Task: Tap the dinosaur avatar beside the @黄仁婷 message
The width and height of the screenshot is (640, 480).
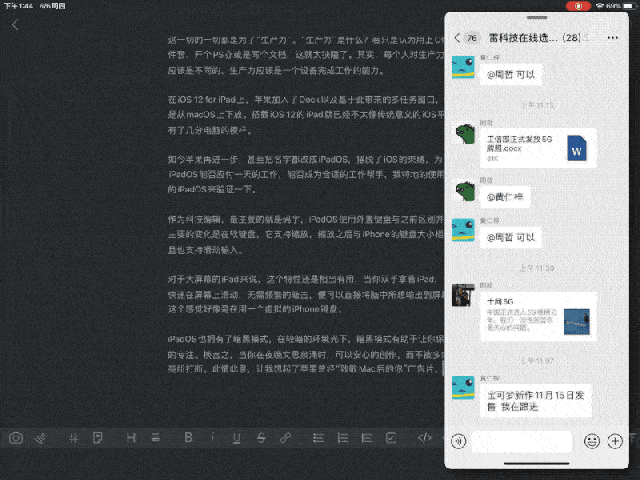Action: pos(464,191)
